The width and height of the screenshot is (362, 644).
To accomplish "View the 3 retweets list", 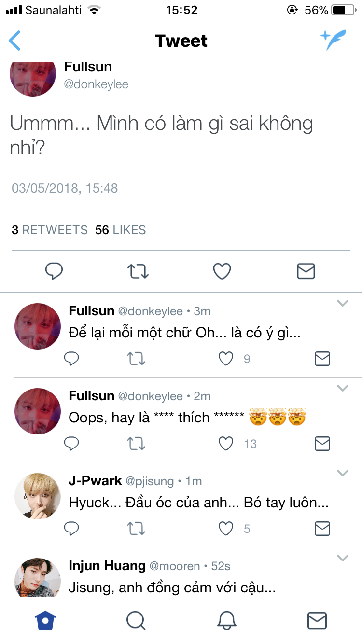I will click(x=50, y=230).
